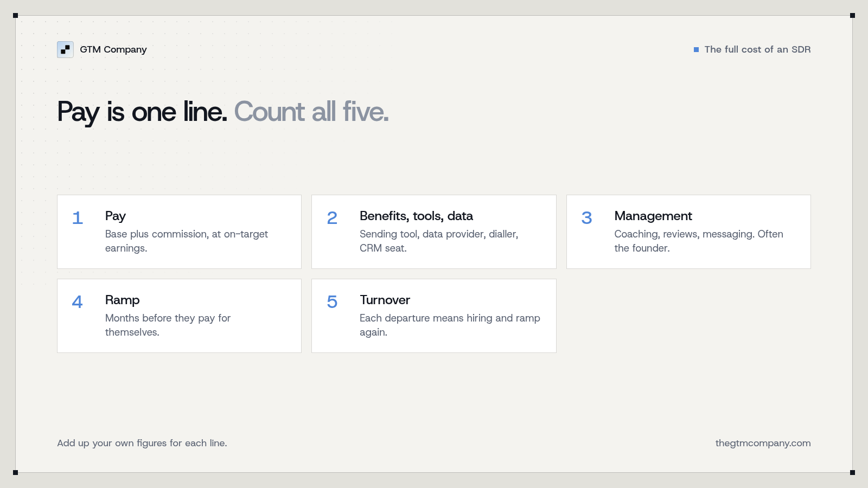868x488 pixels.
Task: Click the 'Each departure means hiring' description
Action: (x=450, y=325)
